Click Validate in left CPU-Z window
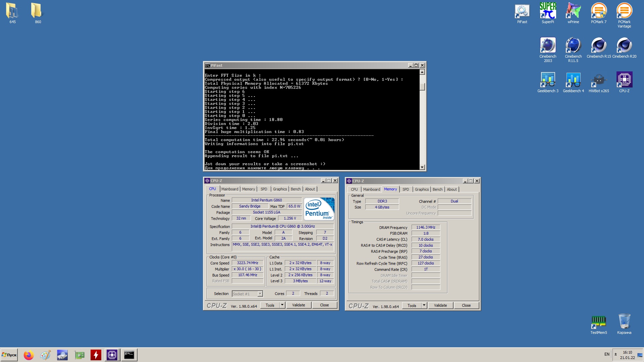This screenshot has width=644, height=362. 299,305
